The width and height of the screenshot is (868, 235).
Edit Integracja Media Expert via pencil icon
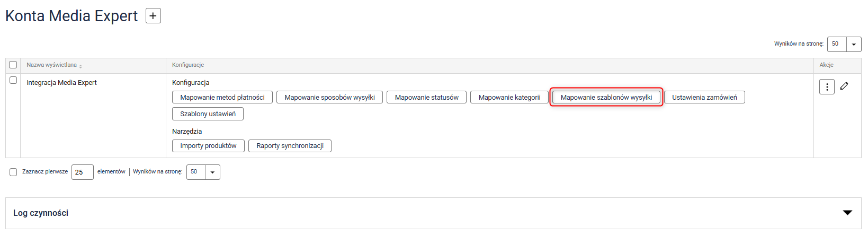(844, 86)
